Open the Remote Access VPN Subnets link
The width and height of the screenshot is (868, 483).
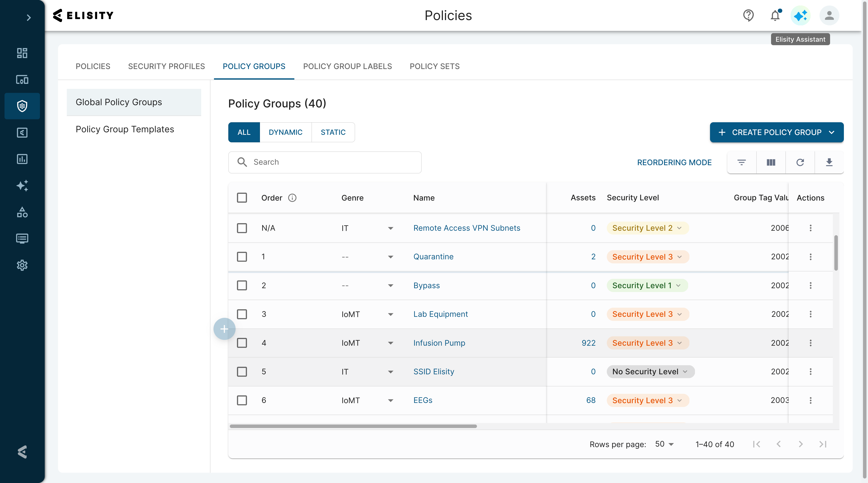(x=467, y=228)
